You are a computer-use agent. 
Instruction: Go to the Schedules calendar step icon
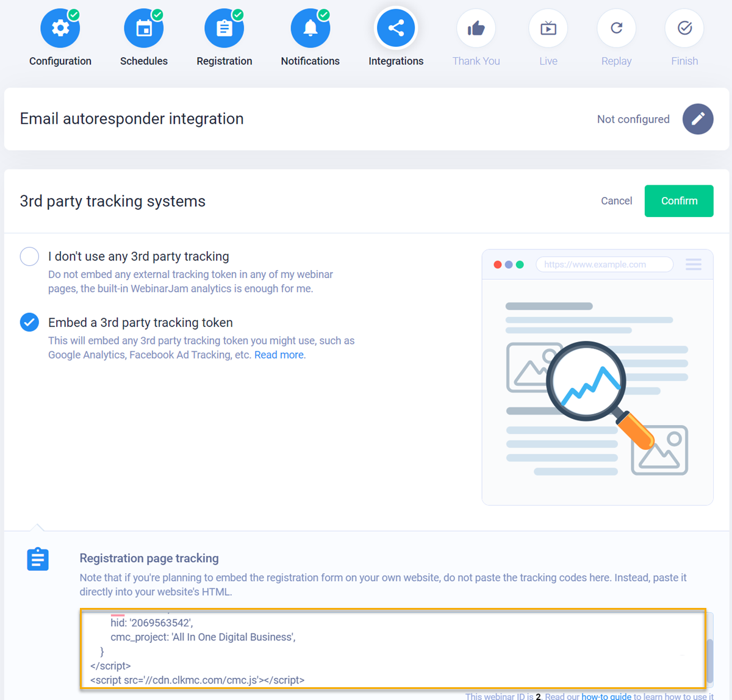pos(143,29)
